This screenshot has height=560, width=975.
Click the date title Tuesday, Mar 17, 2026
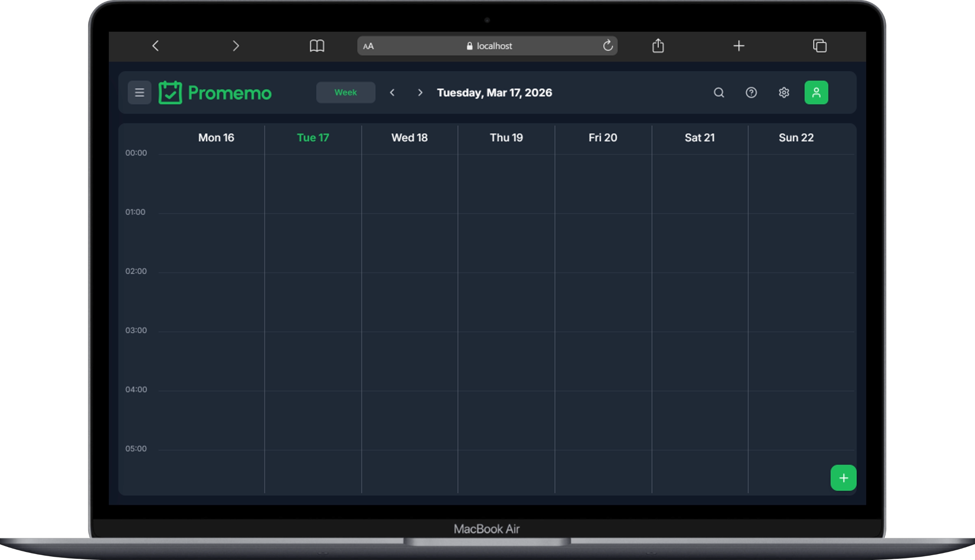(494, 92)
